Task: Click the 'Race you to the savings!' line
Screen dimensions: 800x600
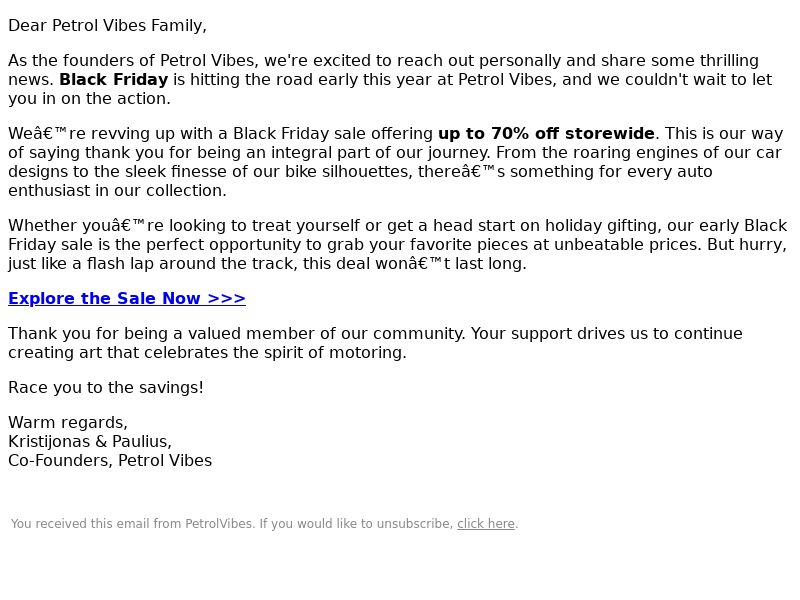Action: point(106,387)
